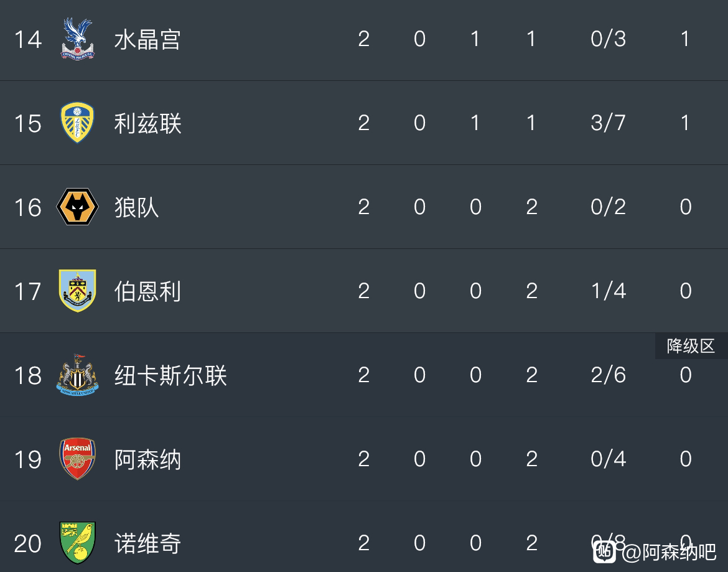Tap the Crystal Palace club crest
The width and height of the screenshot is (728, 572).
78,39
